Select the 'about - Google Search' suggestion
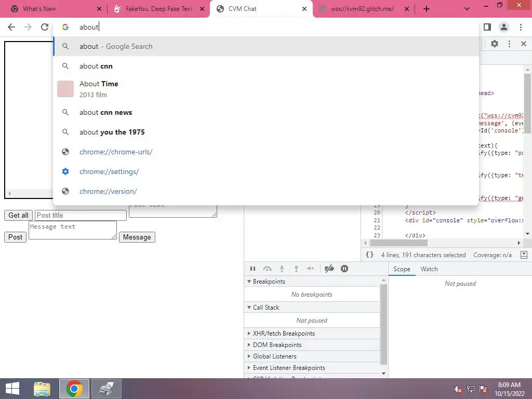This screenshot has height=399, width=532. 266,46
